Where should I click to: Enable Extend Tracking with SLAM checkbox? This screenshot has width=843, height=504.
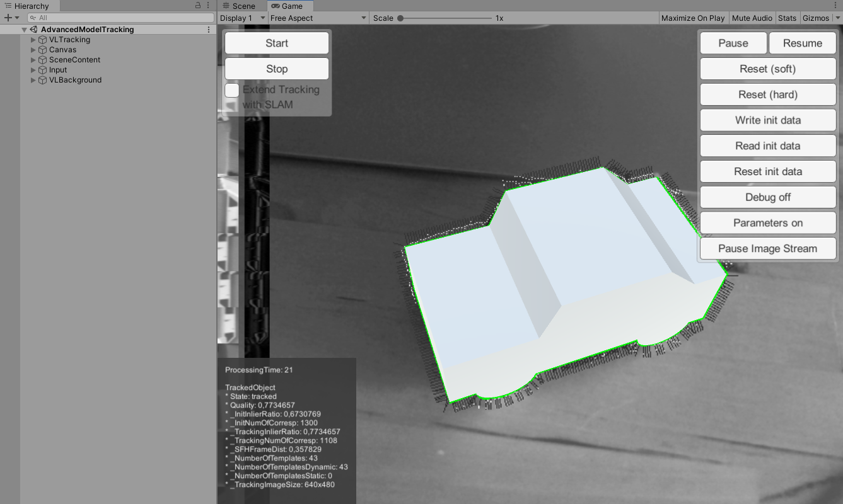tap(232, 90)
